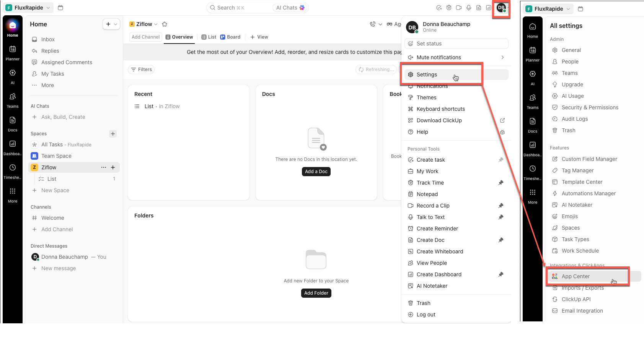Select Keyboard shortcuts in the user menu

pos(456,109)
